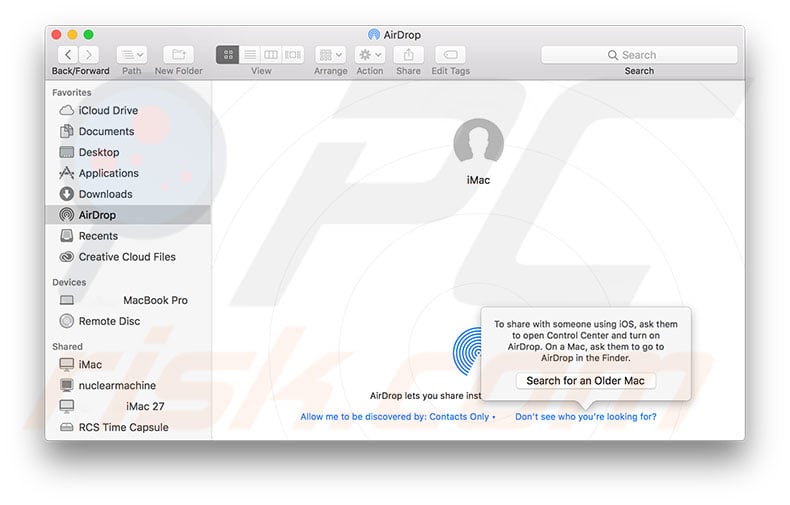Open the Path dropdown button
The image size is (790, 505).
point(132,54)
